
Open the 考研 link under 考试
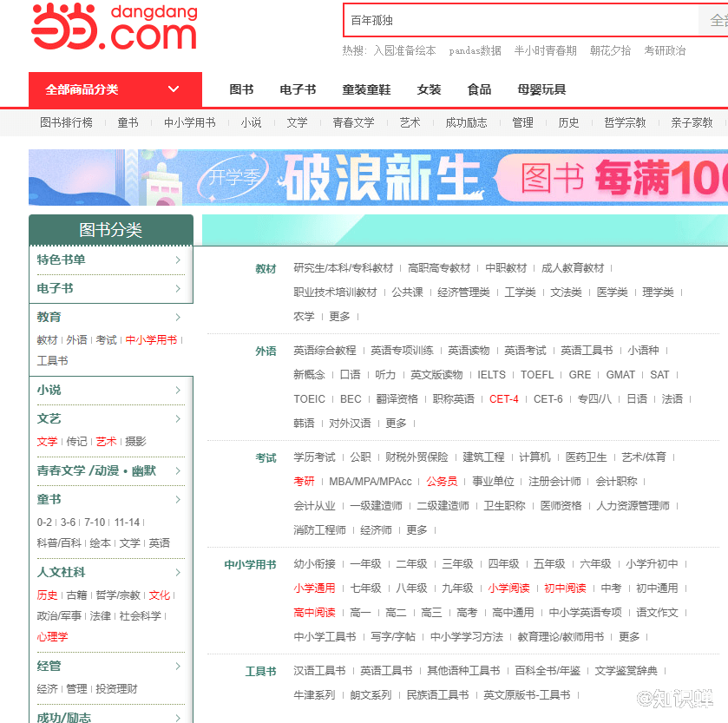(304, 481)
